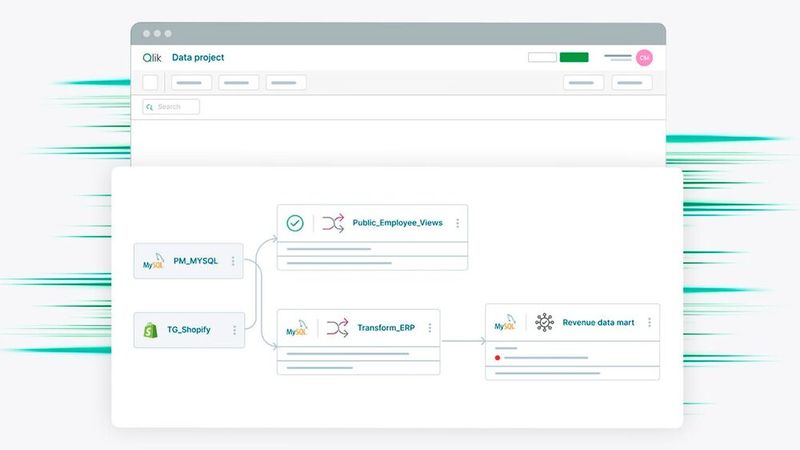
Task: Click the second placeholder toolbar tab
Action: coord(239,82)
